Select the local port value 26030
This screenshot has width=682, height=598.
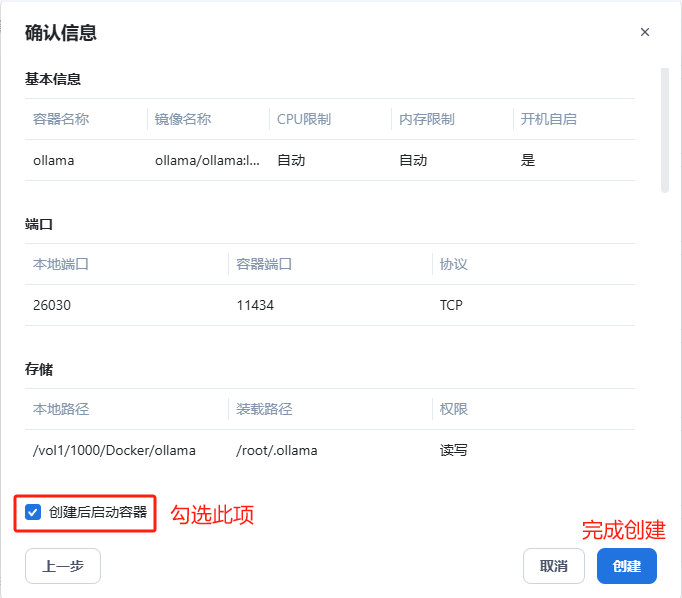click(x=52, y=305)
